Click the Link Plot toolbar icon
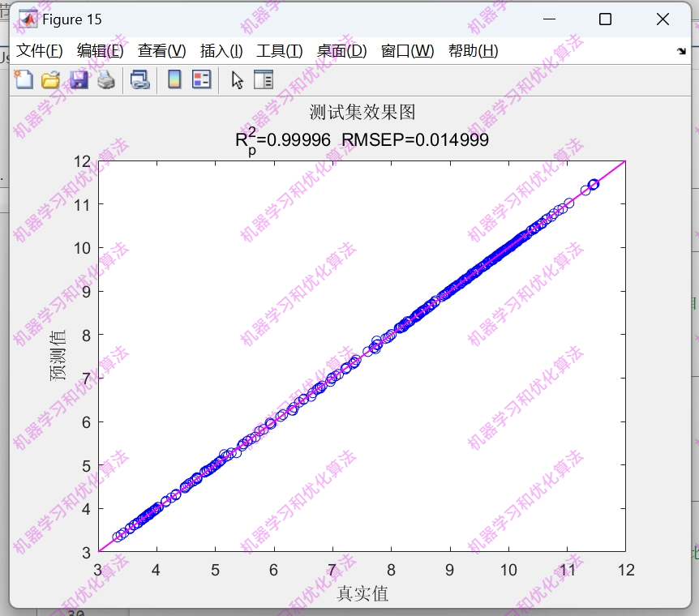The width and height of the screenshot is (699, 616). (x=140, y=80)
